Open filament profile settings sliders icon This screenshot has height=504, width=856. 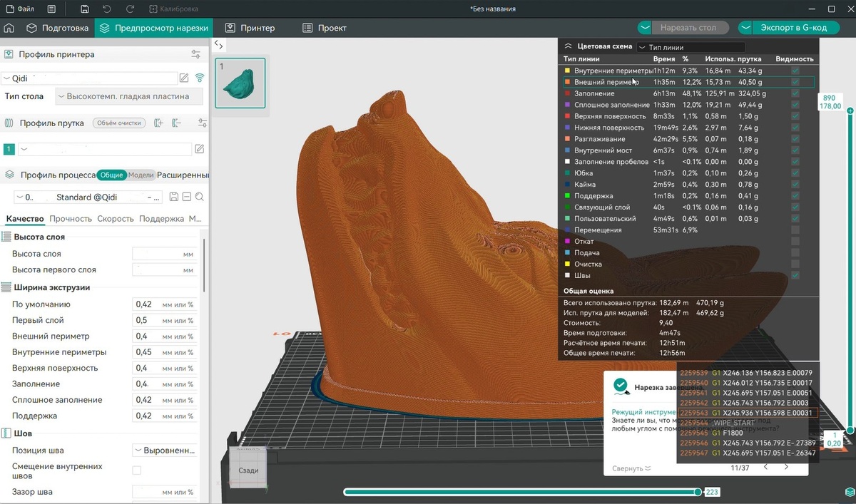[x=202, y=123]
